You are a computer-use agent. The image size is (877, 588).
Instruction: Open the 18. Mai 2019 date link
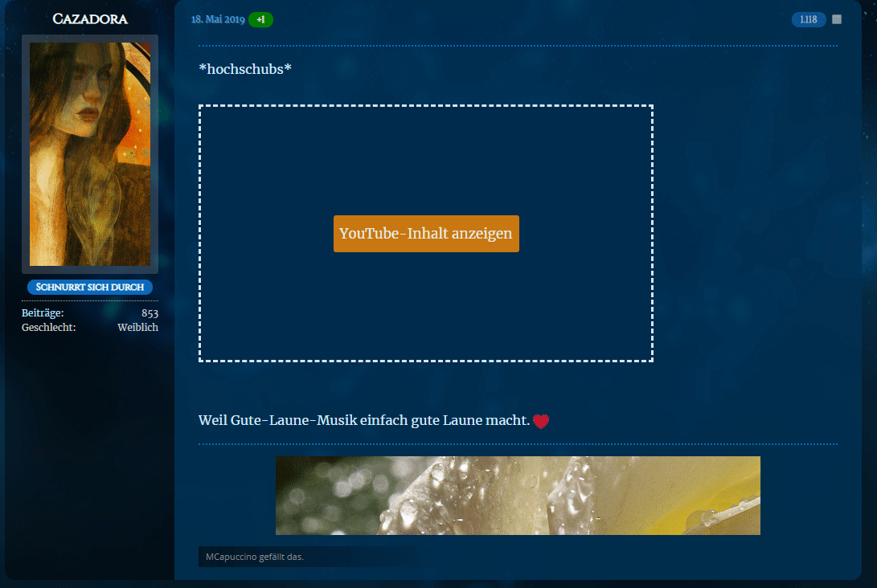(x=218, y=19)
